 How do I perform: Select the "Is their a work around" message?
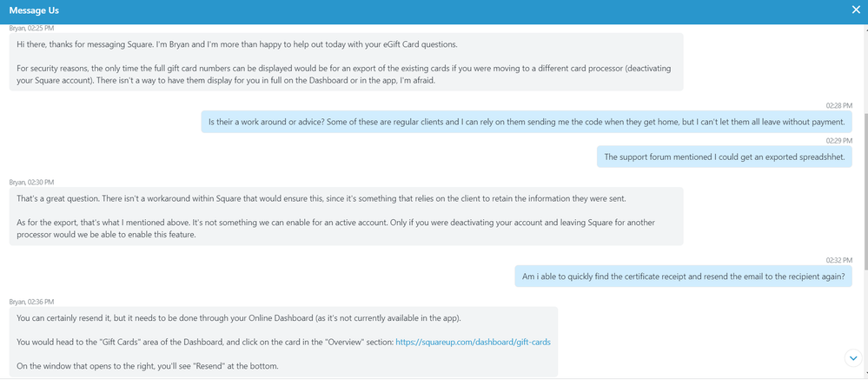527,121
